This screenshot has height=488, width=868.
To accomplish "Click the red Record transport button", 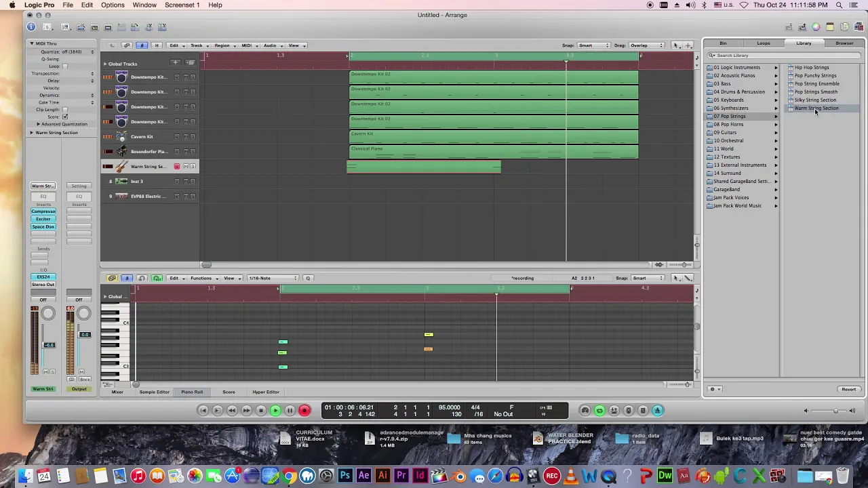I will (x=304, y=410).
